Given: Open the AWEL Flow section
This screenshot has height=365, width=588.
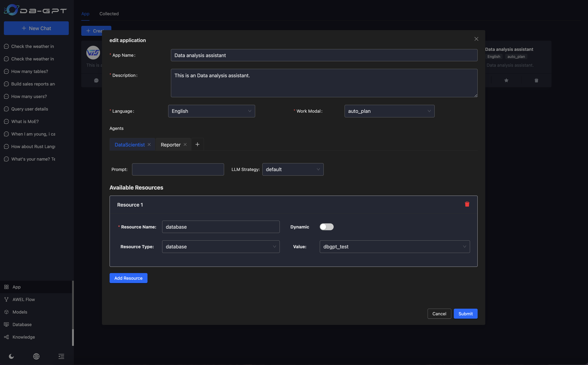Looking at the screenshot, I should (x=23, y=299).
